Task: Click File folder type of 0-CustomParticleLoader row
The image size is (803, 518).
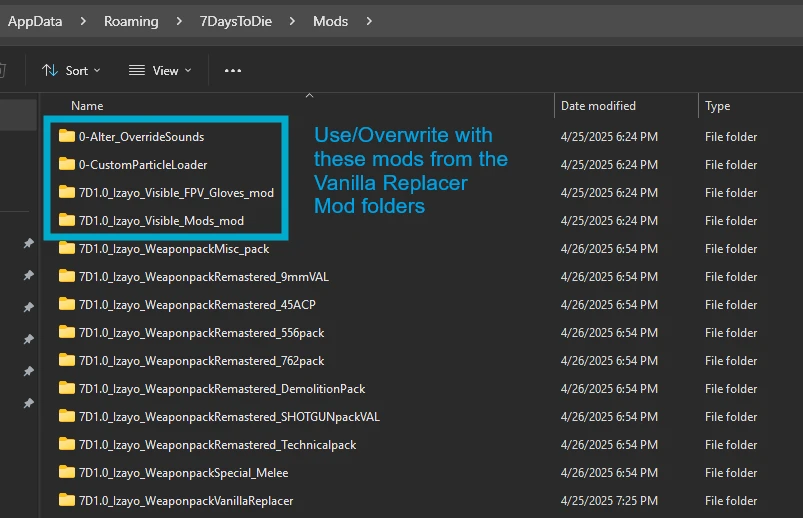Action: (x=731, y=165)
